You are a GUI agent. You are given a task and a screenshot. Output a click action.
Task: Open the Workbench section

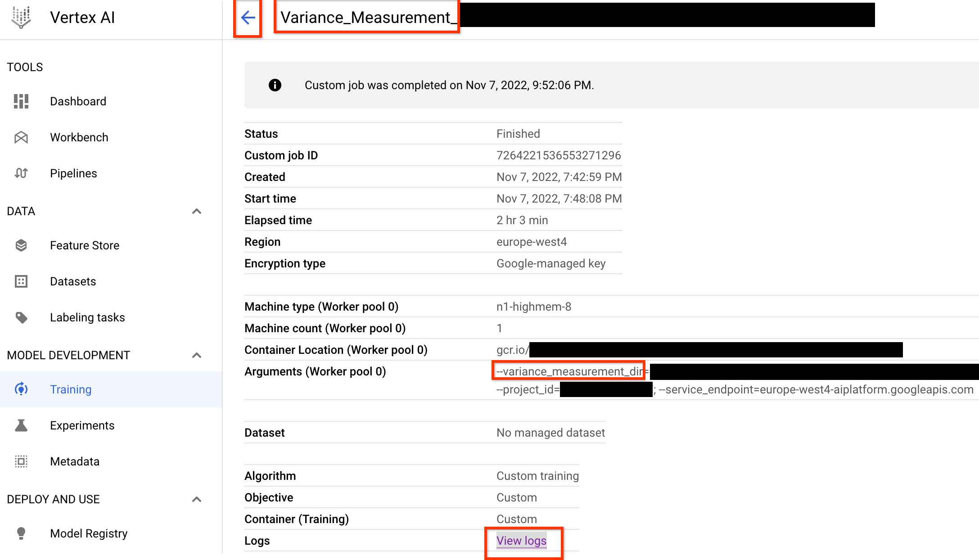click(79, 137)
